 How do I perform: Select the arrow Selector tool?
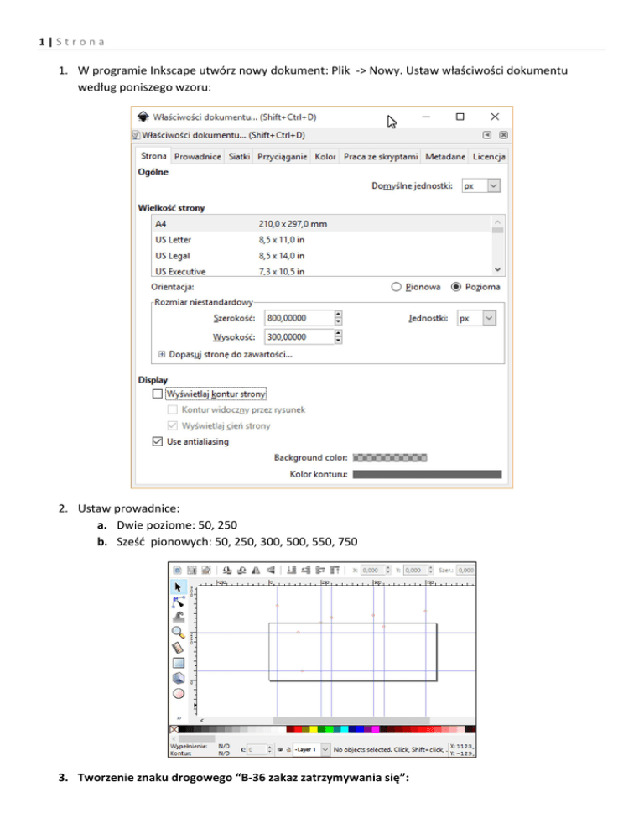point(178,587)
